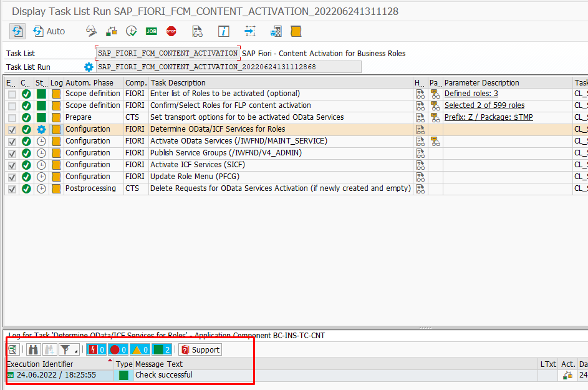Click the information 'i' toolbar icon
The image size is (588, 390).
(223, 31)
